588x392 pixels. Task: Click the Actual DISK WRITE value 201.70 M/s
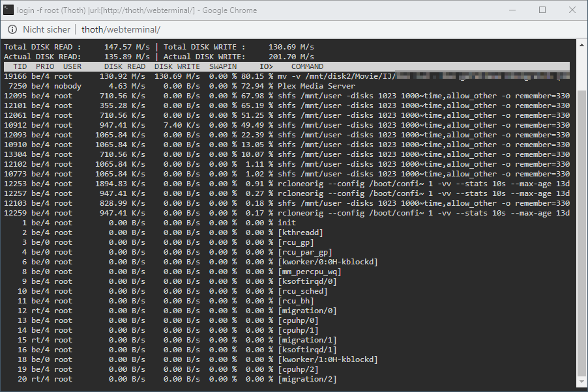pyautogui.click(x=291, y=57)
